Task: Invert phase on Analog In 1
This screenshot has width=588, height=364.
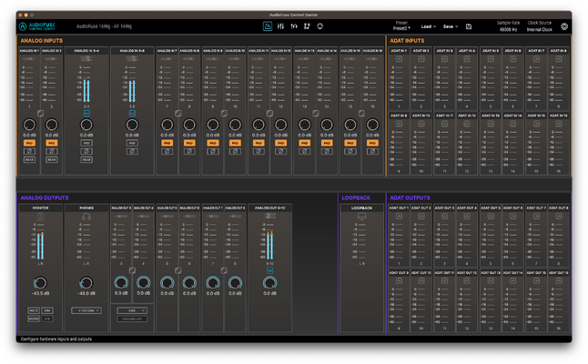Action: [29, 151]
